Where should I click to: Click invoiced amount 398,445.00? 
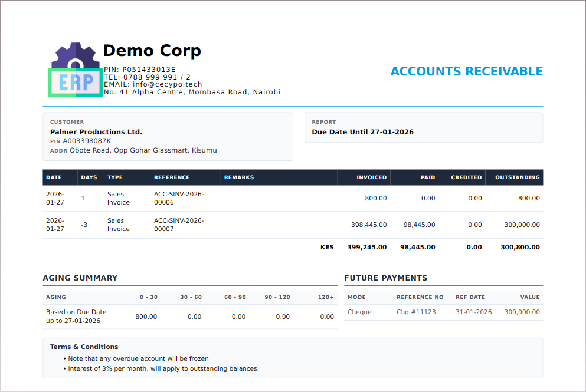click(x=369, y=225)
